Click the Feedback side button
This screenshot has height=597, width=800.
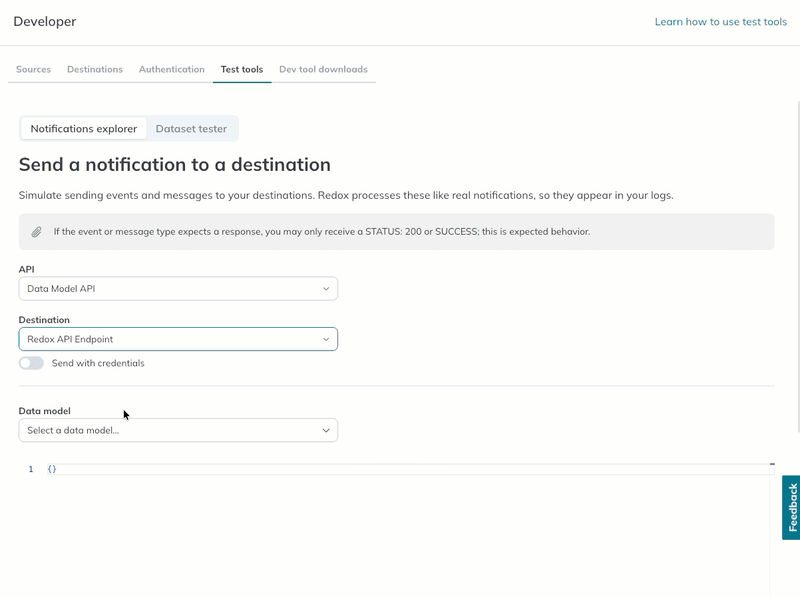tap(791, 508)
